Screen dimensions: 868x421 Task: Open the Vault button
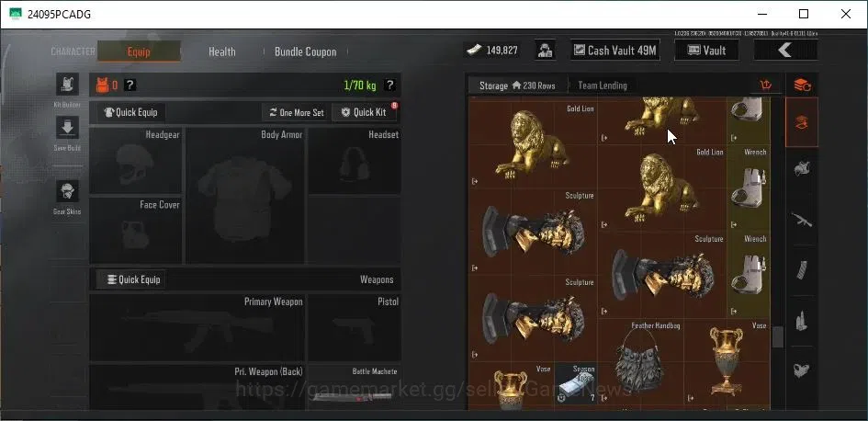(x=706, y=51)
